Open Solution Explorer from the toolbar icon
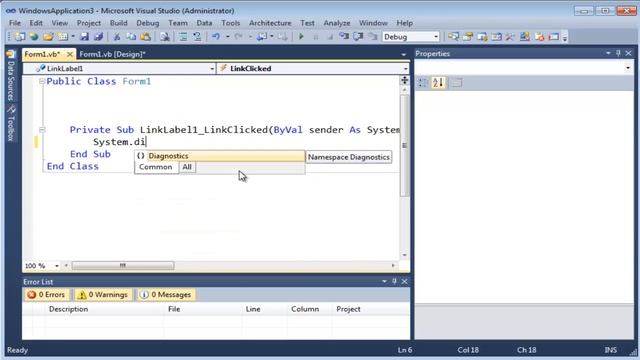 [x=453, y=37]
